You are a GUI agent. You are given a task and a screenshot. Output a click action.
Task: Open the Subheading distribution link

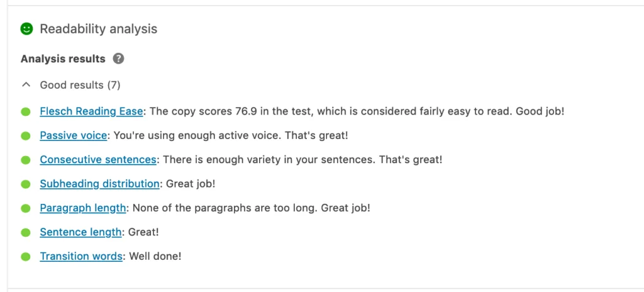point(99,184)
